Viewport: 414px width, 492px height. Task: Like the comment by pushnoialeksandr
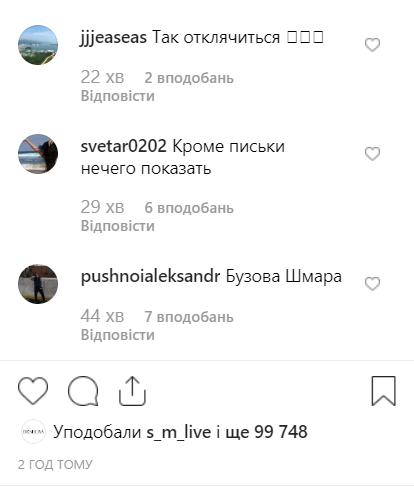[372, 284]
